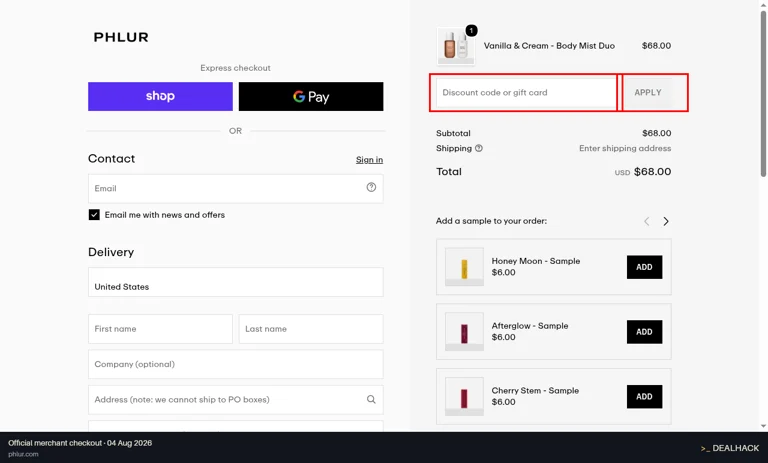Show previous samples with left chevron

(647, 221)
